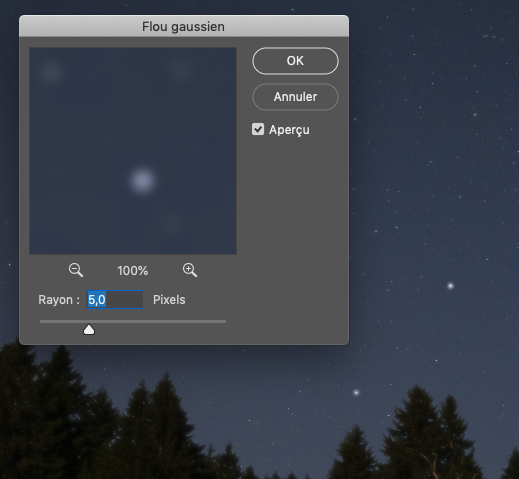Click the bright canvas star nearest the treetops
This screenshot has height=479, width=519.
tap(356, 392)
